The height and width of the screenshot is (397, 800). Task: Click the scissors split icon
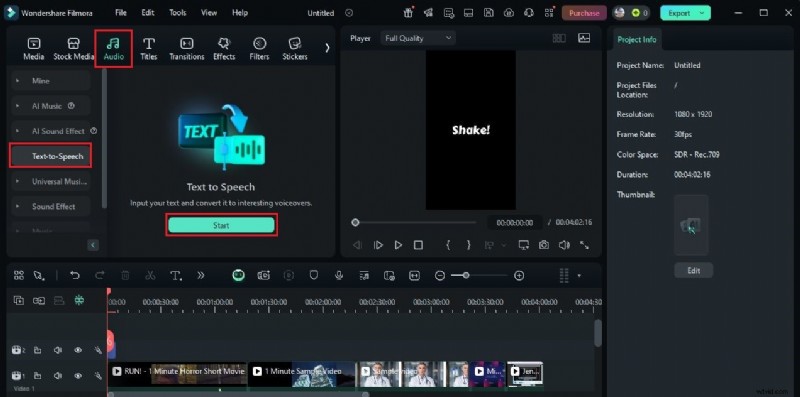coord(150,276)
